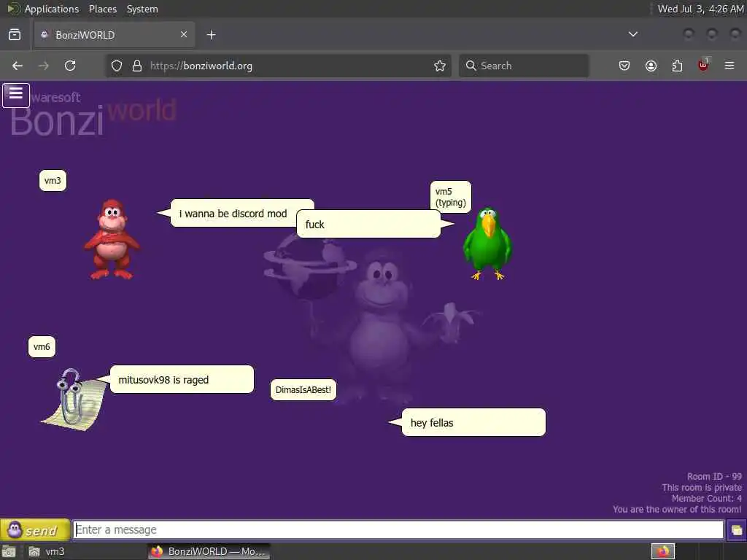This screenshot has height=560, width=747.
Task: Close the BonziWORLD tab
Action: point(184,34)
